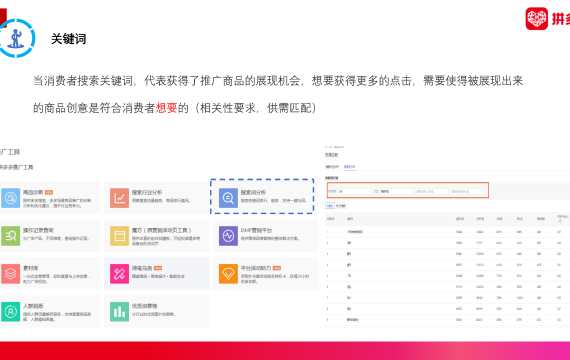Open the 优质创意榜 bar chart icon
The height and width of the screenshot is (360, 570).
(x=119, y=312)
